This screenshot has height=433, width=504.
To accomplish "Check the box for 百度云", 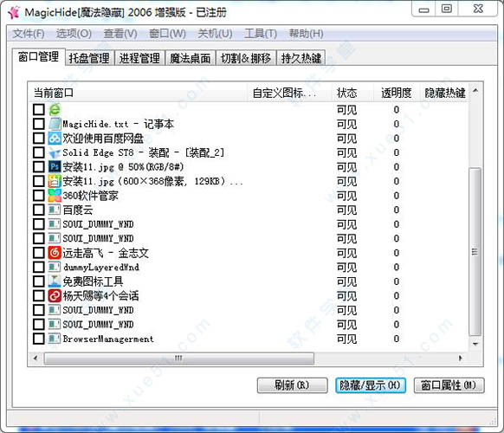I will 39,210.
